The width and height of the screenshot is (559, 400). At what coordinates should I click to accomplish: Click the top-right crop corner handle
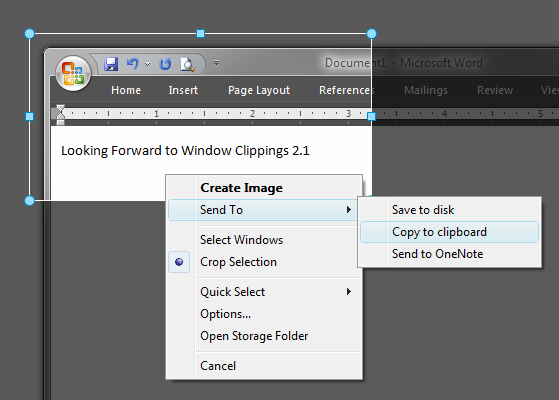tap(371, 34)
